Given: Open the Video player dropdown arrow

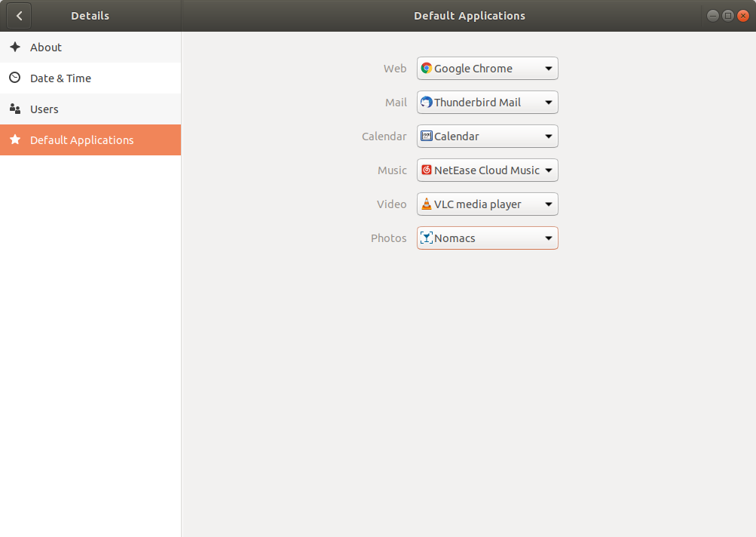Looking at the screenshot, I should pyautogui.click(x=548, y=204).
